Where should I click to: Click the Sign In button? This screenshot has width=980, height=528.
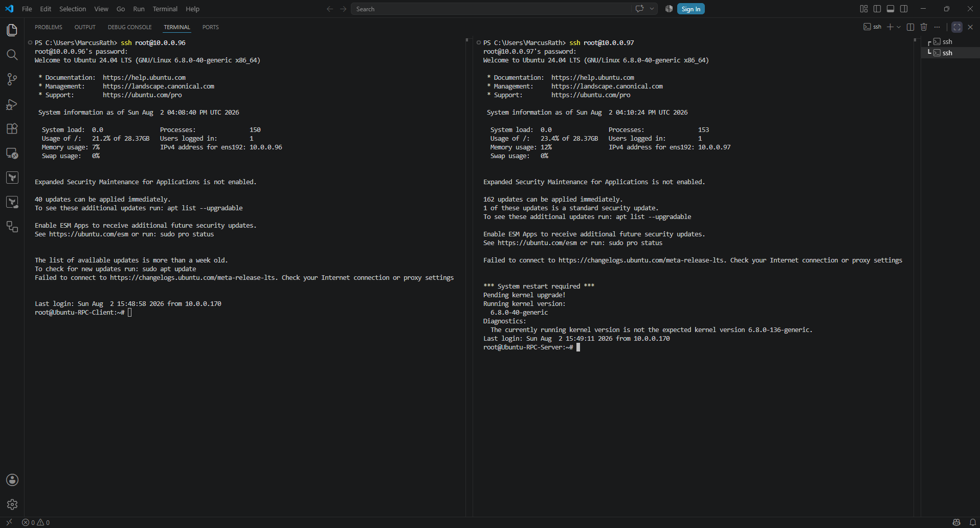691,9
